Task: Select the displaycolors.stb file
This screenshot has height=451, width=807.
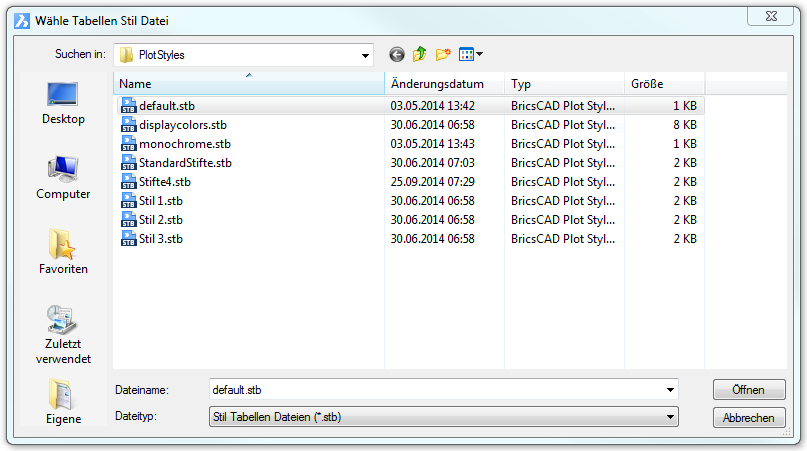Action: point(183,125)
